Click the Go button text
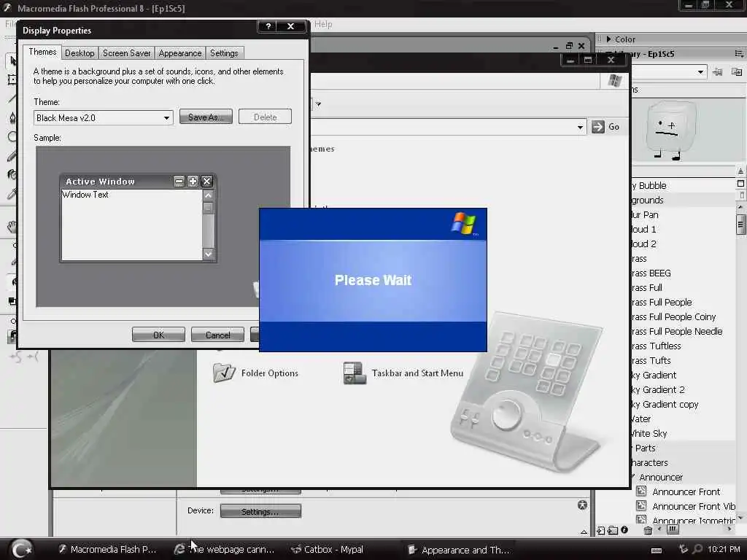The width and height of the screenshot is (747, 560). coord(614,127)
